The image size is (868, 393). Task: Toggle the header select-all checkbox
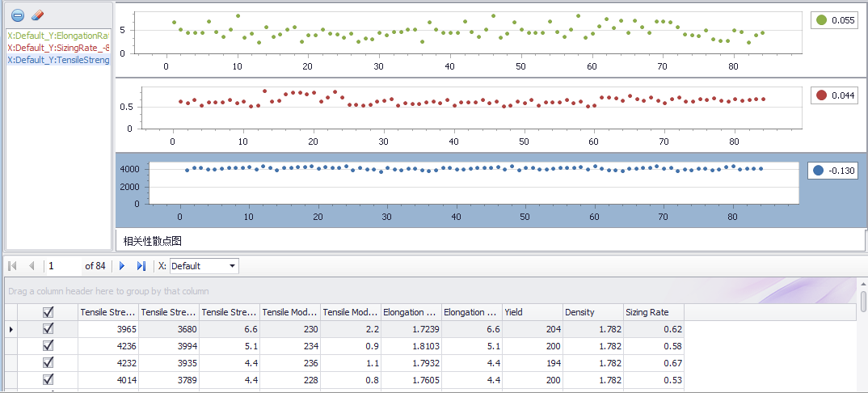point(48,312)
